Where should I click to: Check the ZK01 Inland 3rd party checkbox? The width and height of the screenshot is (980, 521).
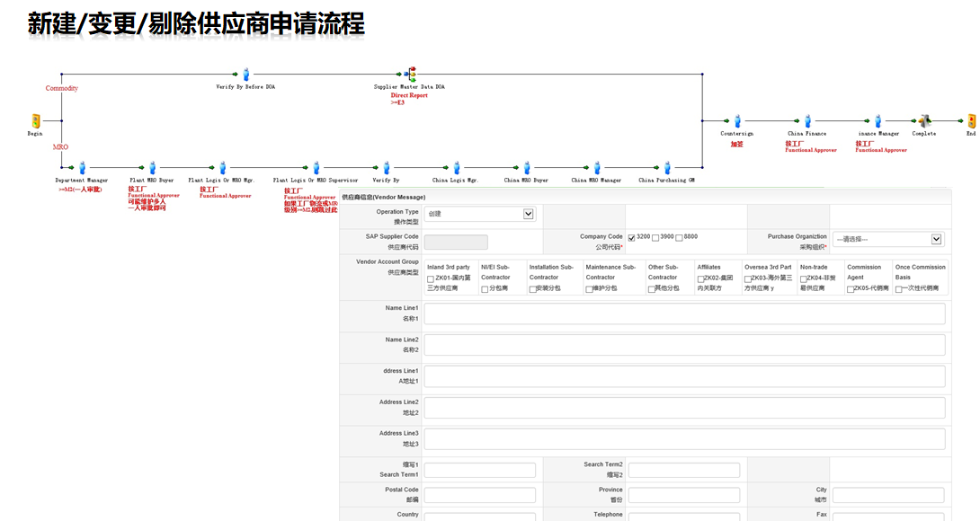click(x=431, y=279)
